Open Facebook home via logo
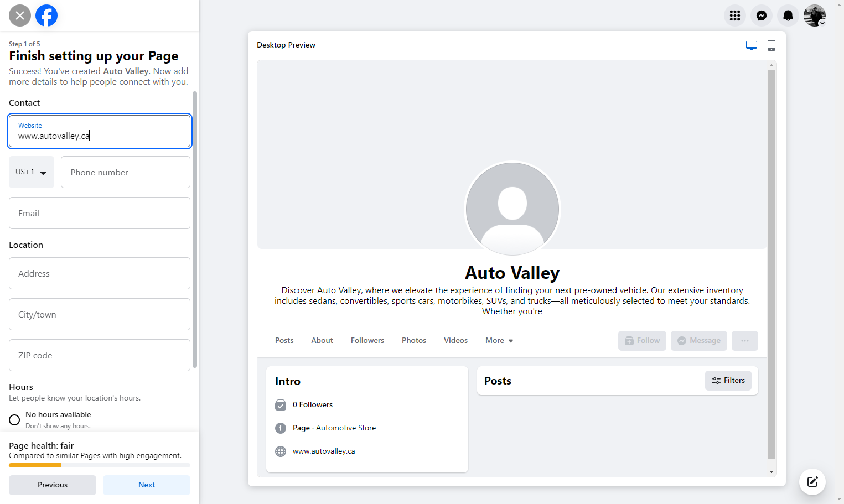The width and height of the screenshot is (844, 504). 46,15
